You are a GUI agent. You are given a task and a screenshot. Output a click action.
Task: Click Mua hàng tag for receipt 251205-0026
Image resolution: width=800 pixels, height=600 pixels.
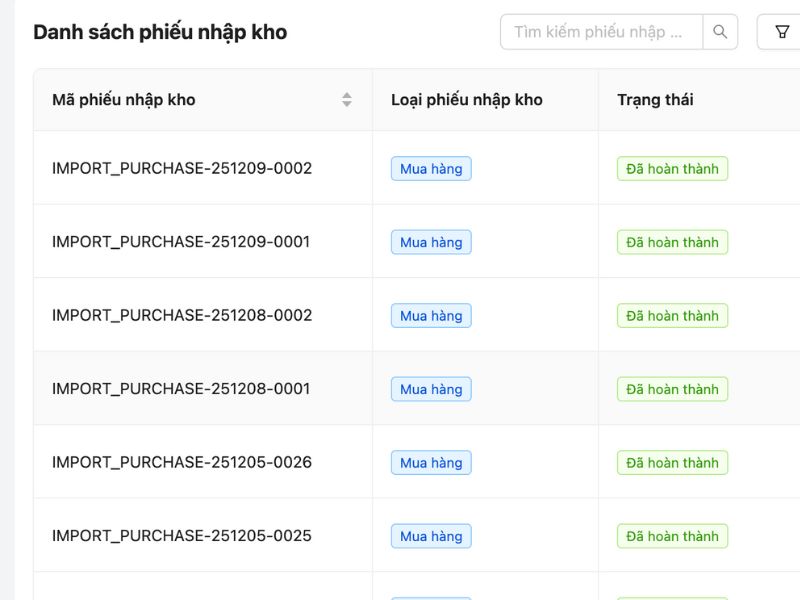(431, 463)
